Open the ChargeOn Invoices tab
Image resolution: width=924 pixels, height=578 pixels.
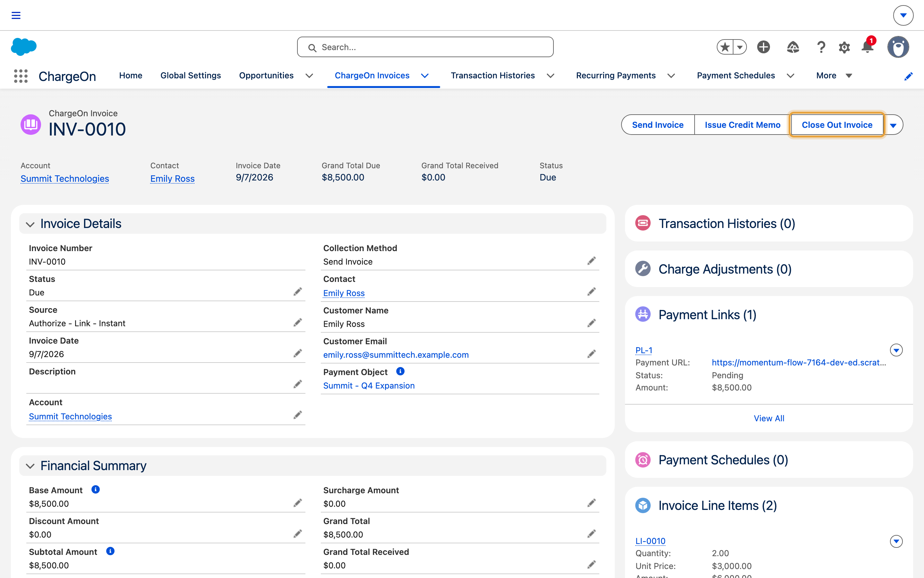click(372, 76)
